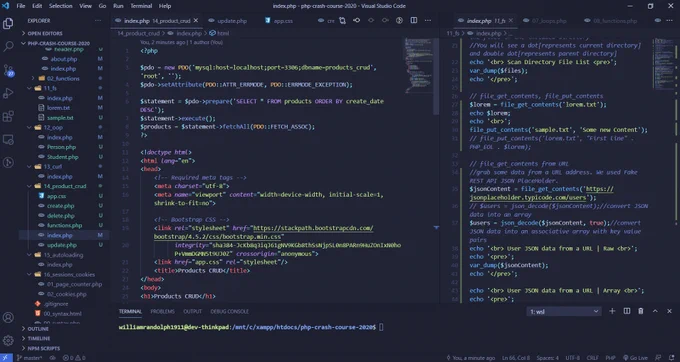Close the index.php 14_product_crud tab
Viewport: 680px width, 362px height.
(x=196, y=20)
